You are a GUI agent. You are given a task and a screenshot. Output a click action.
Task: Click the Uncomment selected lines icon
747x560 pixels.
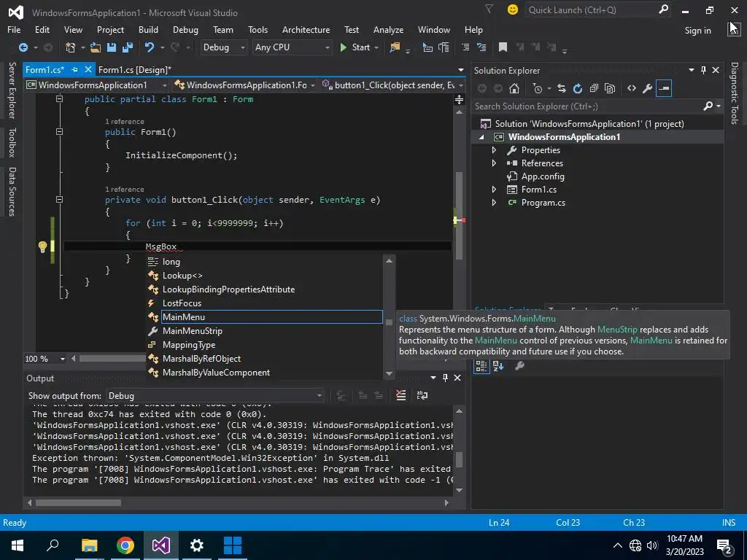click(x=481, y=47)
